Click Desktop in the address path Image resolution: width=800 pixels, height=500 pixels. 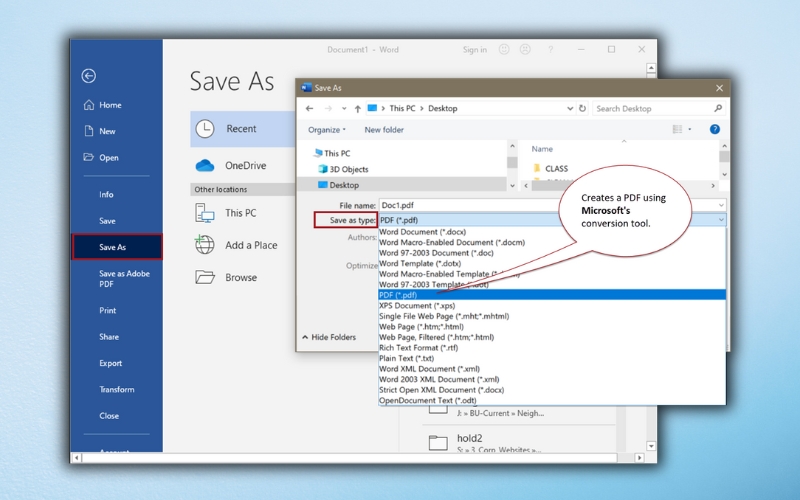(x=443, y=108)
